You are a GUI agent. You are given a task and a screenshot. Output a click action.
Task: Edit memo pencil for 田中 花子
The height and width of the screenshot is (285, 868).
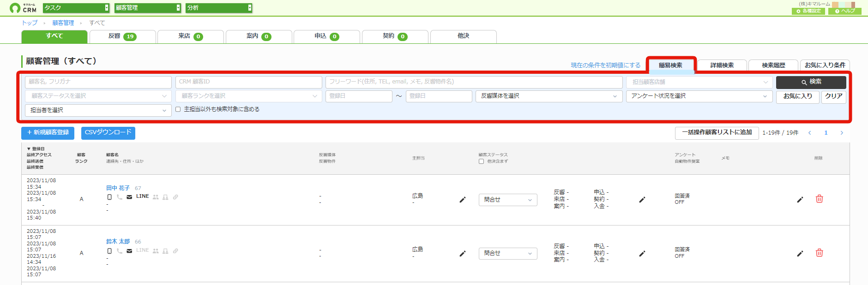pyautogui.click(x=800, y=200)
